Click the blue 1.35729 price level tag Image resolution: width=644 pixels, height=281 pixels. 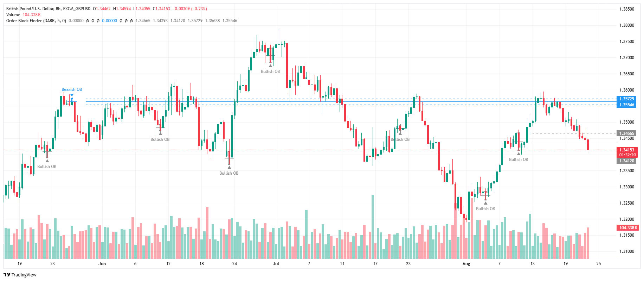click(x=627, y=99)
